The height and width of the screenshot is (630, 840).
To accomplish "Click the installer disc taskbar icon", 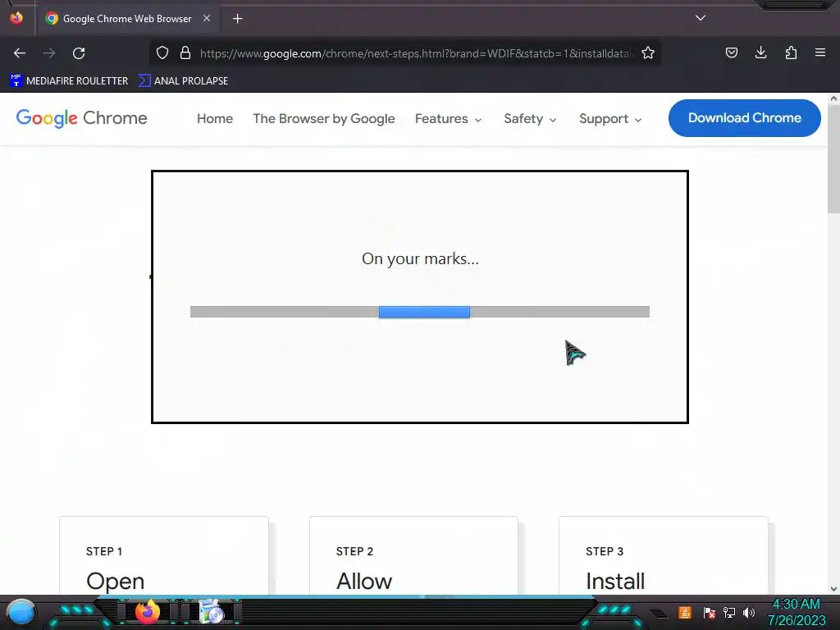I will [211, 612].
